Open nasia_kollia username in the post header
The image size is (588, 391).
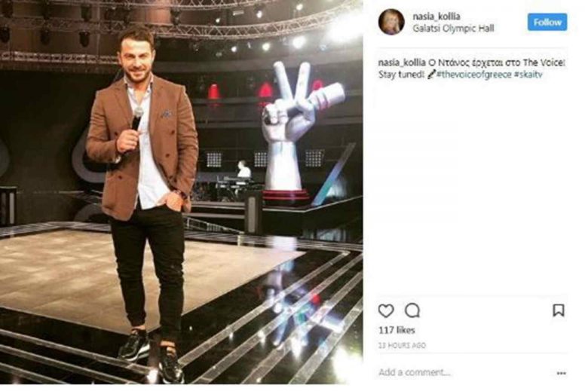pyautogui.click(x=436, y=16)
